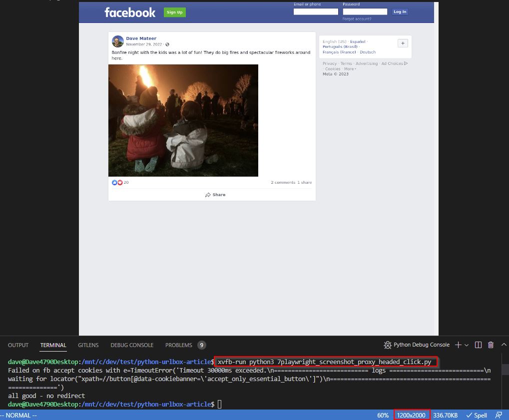Open the PROBLEMS tab
The height and width of the screenshot is (420, 509).
pos(179,345)
